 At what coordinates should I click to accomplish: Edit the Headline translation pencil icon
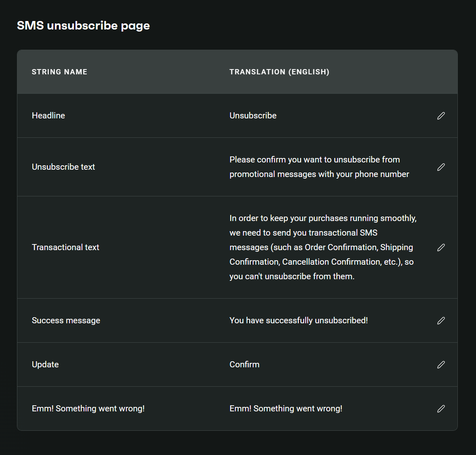(x=441, y=116)
